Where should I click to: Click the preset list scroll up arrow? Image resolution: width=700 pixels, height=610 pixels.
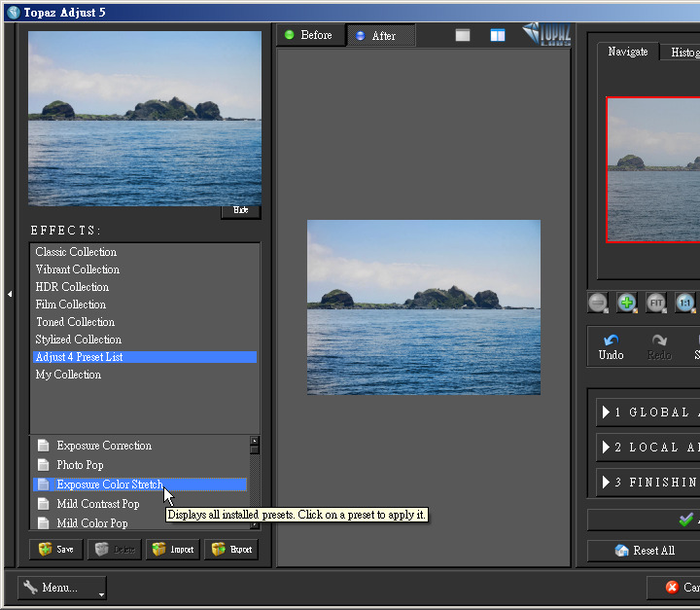click(x=255, y=441)
